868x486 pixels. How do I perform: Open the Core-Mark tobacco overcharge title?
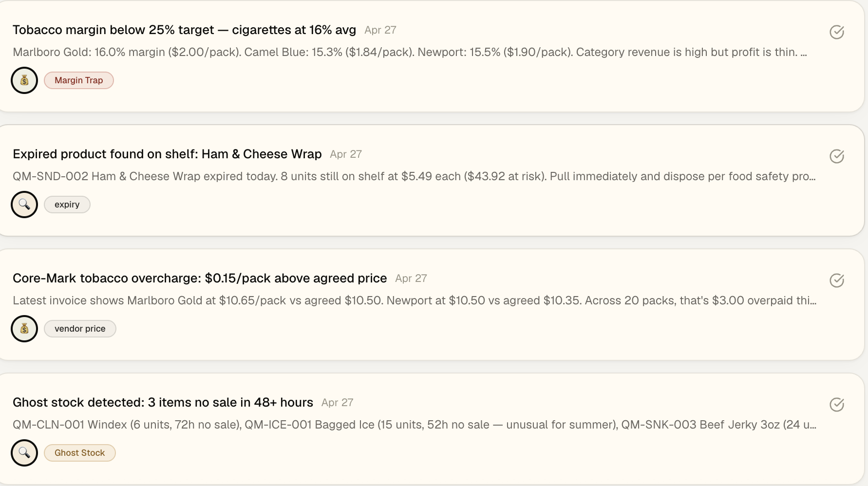point(200,279)
